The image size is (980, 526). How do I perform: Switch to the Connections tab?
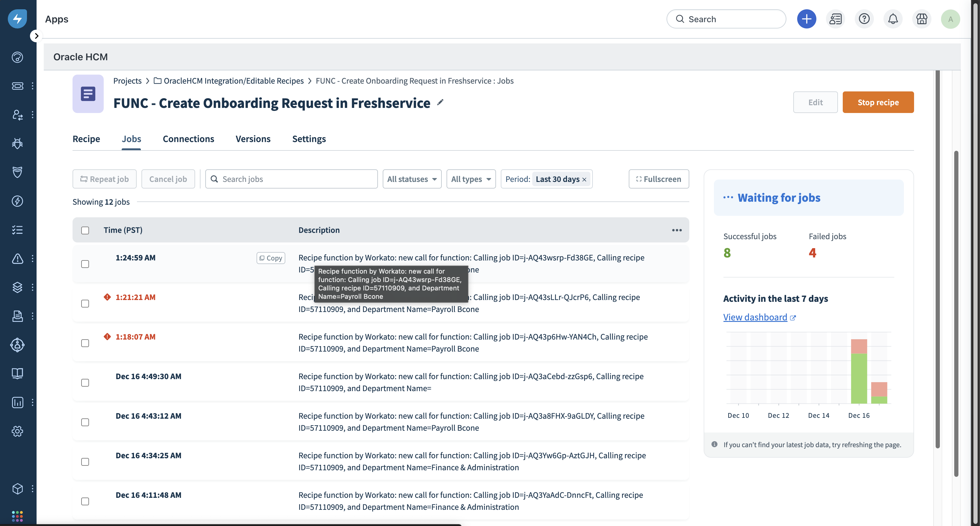[188, 139]
